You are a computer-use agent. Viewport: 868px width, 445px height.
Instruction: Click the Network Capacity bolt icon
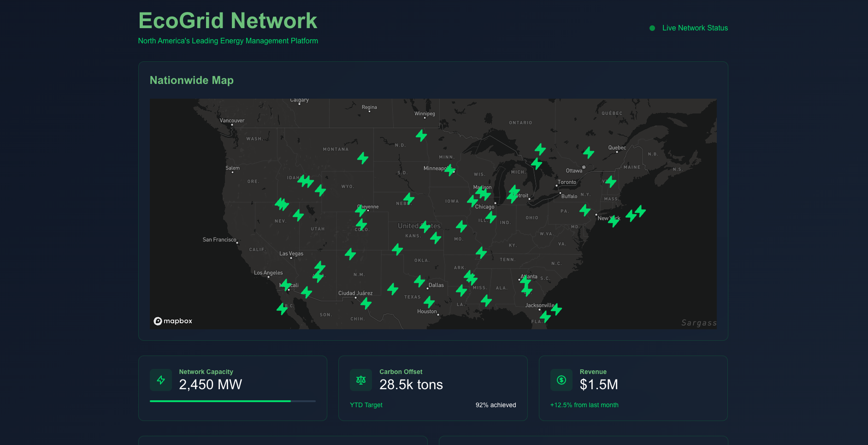(x=161, y=380)
